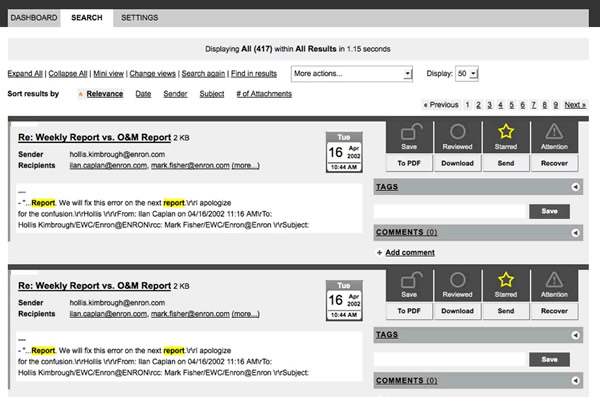Click the Collapse All link

(x=68, y=74)
